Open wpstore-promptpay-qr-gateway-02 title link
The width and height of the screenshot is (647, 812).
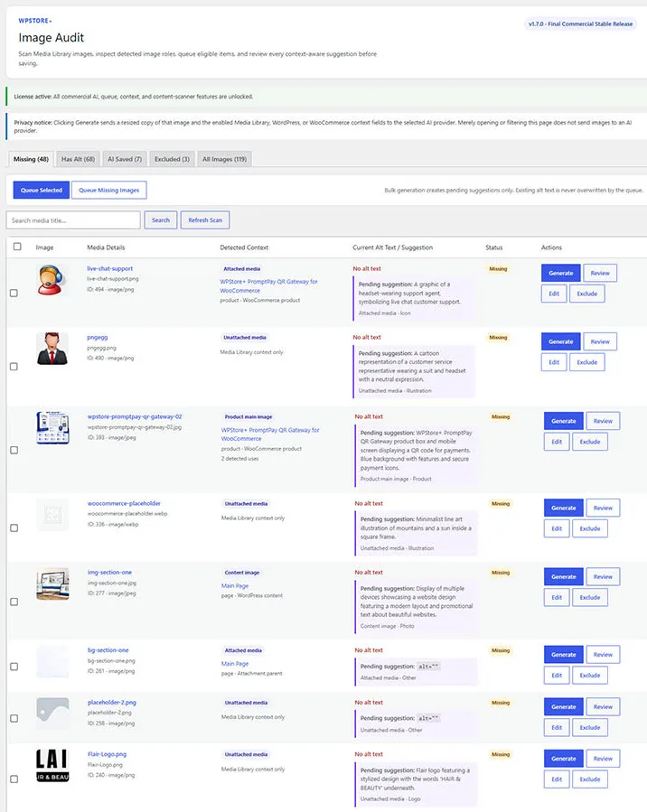pos(135,416)
